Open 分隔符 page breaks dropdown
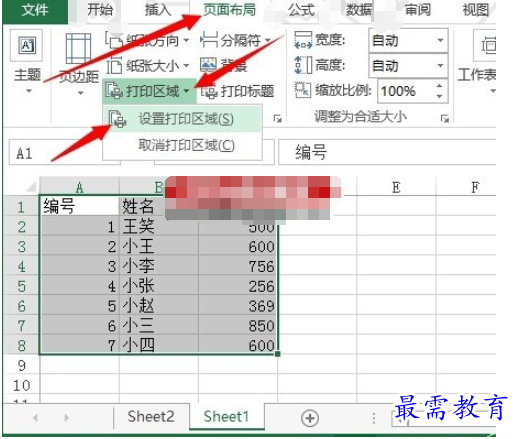Image resolution: width=516 pixels, height=439 pixels. point(236,41)
